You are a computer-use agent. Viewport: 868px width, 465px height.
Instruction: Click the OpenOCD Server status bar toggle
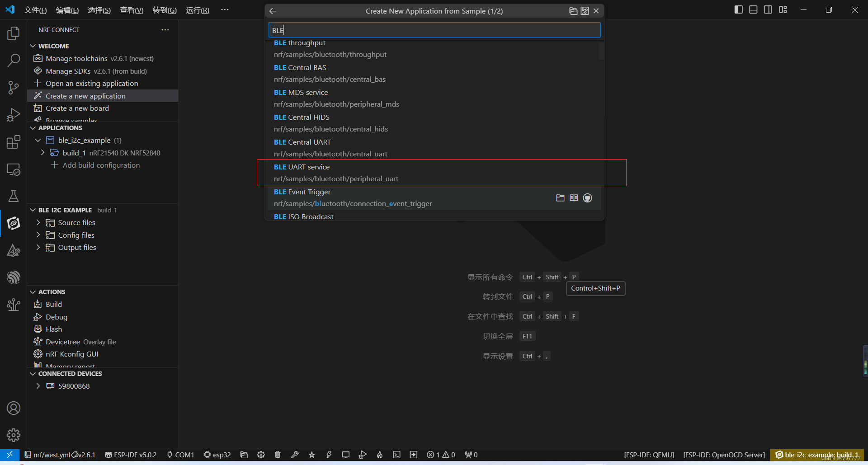723,455
